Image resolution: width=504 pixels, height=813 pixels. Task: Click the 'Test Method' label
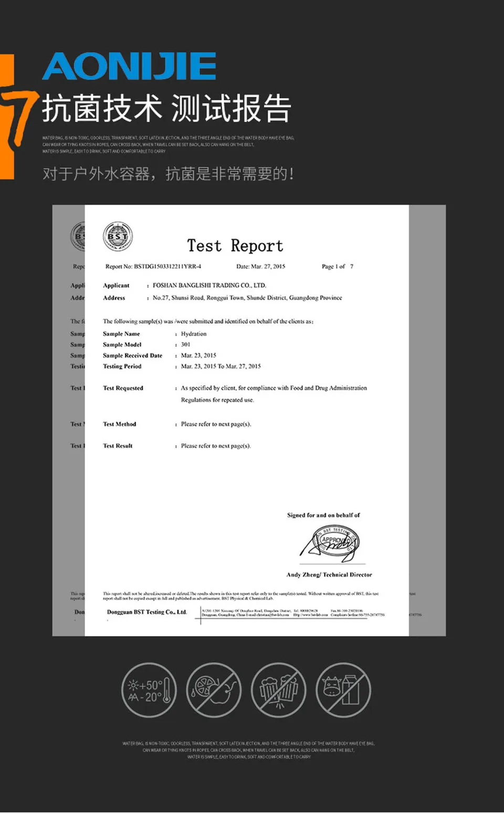(119, 424)
